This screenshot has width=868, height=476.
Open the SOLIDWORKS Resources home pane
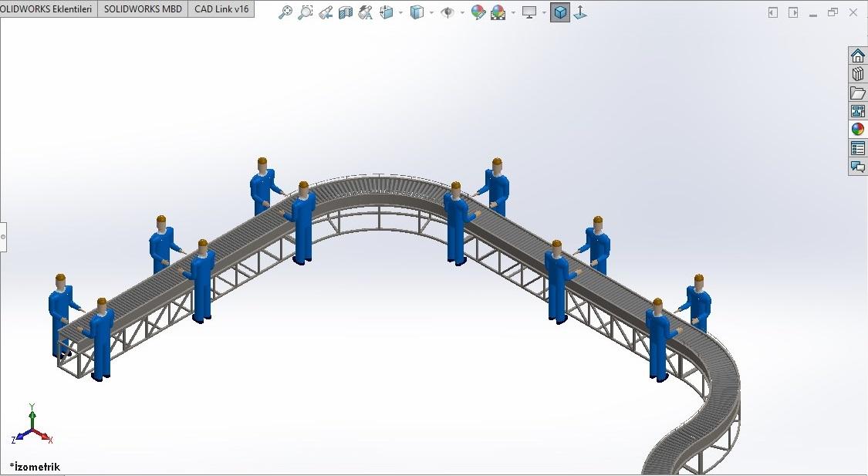pyautogui.click(x=857, y=55)
